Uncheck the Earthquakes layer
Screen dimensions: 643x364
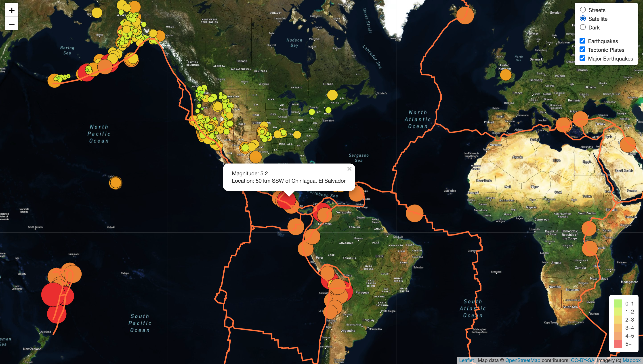coord(583,41)
